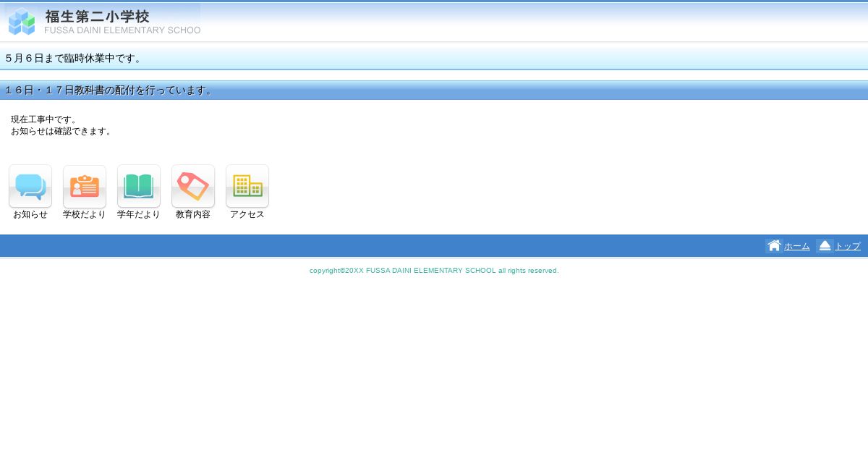This screenshot has width=868, height=456.
Task: Click FUSSA DAINI ELEMENTARY SCHOOL subtitle
Action: 122,30
